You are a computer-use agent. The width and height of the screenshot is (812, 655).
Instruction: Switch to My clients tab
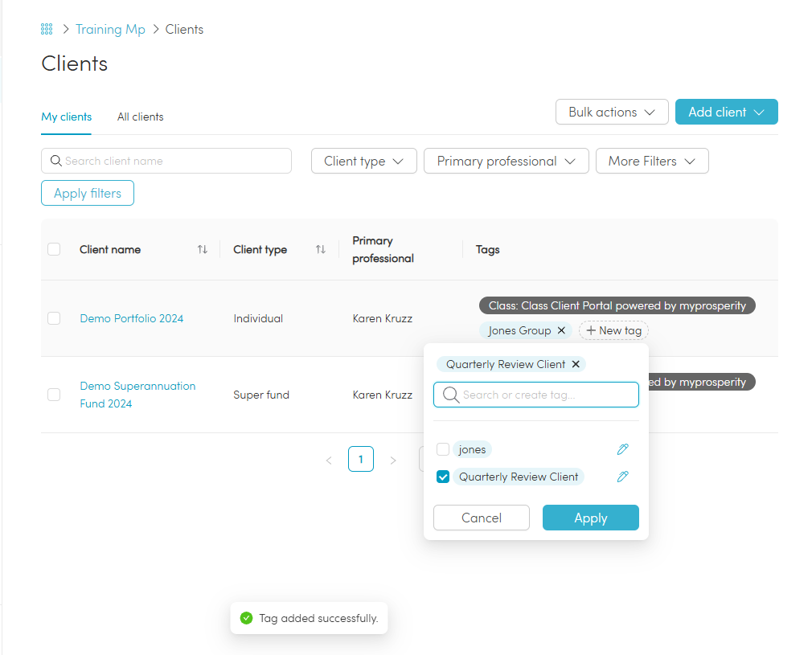click(x=66, y=117)
